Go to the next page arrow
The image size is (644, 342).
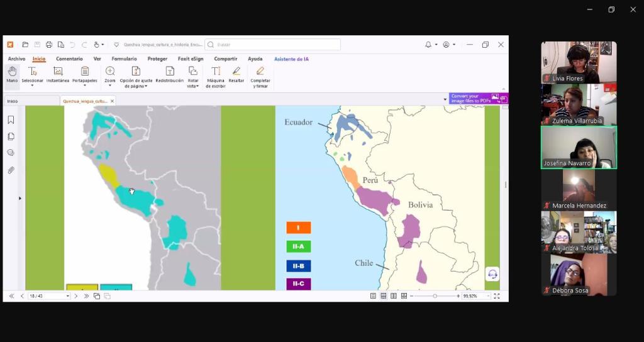[76, 296]
